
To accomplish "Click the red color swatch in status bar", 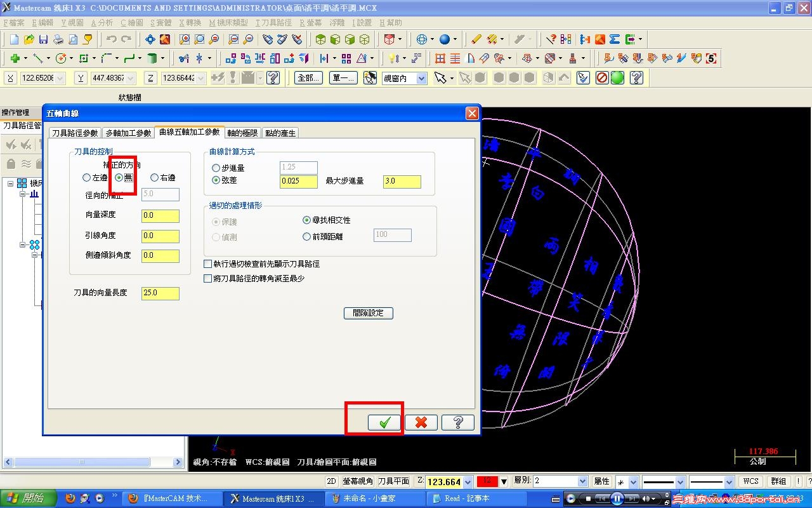I will (x=487, y=481).
